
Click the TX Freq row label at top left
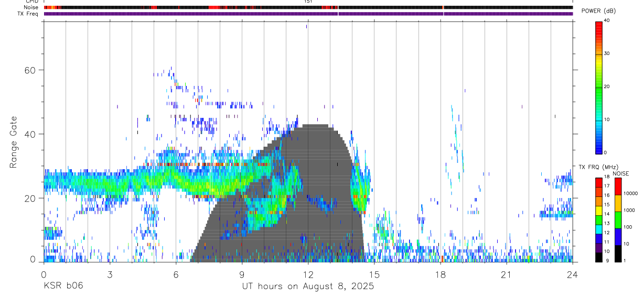[28, 14]
